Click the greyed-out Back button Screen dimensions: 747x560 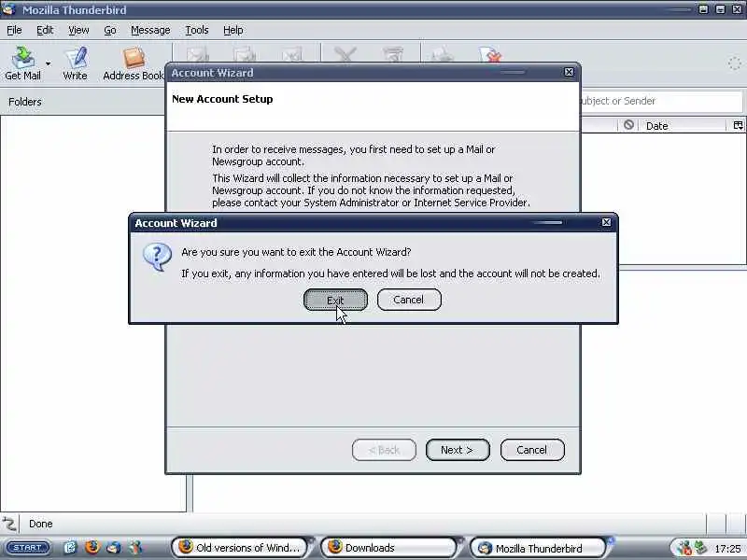384,450
